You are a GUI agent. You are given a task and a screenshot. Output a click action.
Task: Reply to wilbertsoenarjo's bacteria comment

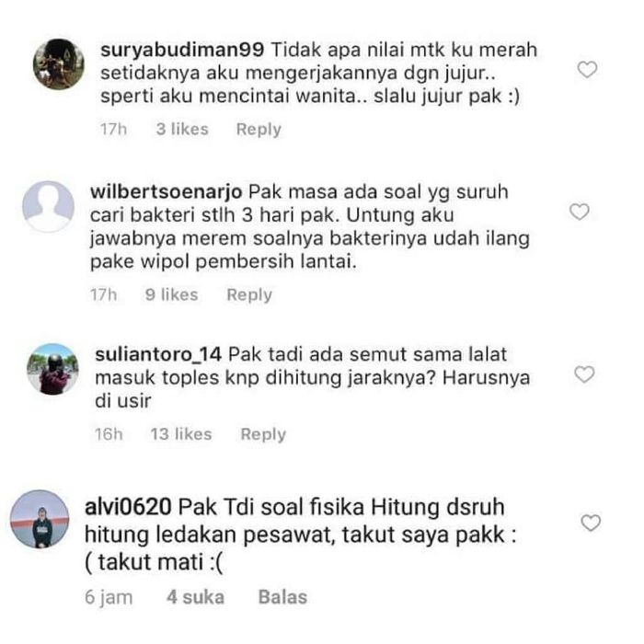[x=249, y=295]
